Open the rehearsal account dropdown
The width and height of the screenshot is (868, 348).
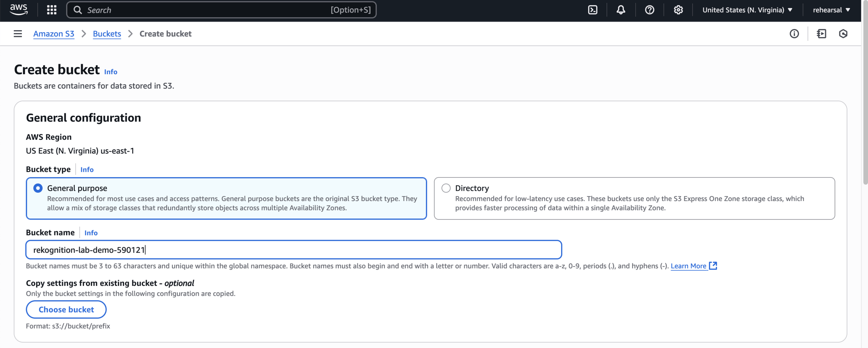coord(831,10)
